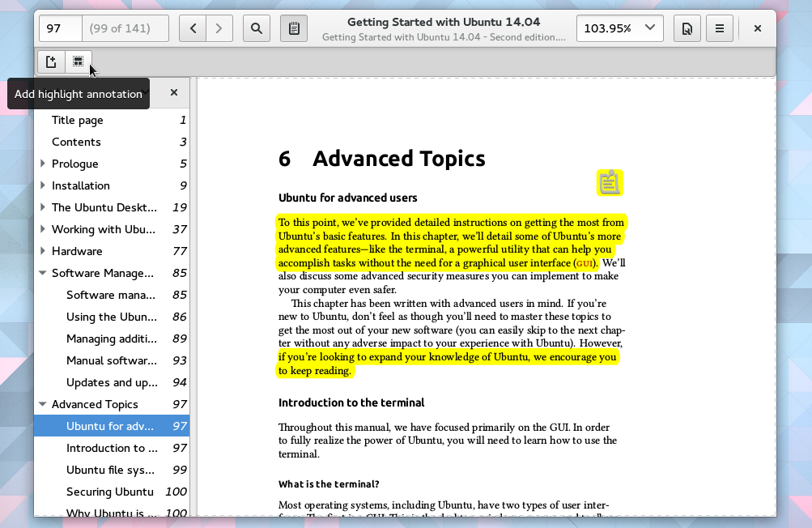This screenshot has height=528, width=812.
Task: Go to Installation section
Action: pyautogui.click(x=112, y=185)
